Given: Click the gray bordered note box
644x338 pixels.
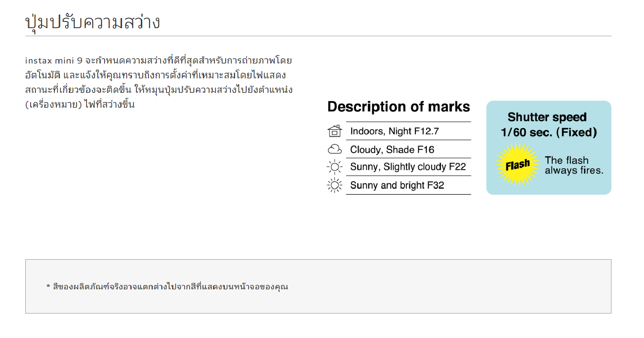Looking at the screenshot, I should (318, 286).
